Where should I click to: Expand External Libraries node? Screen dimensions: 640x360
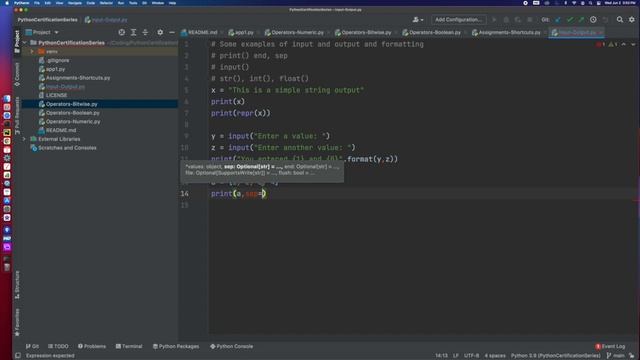(24, 139)
